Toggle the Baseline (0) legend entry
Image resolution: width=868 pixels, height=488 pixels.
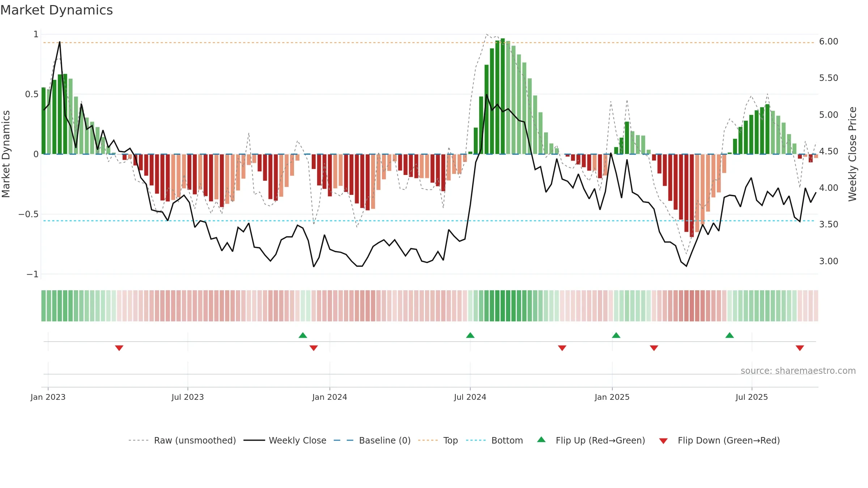tap(372, 440)
